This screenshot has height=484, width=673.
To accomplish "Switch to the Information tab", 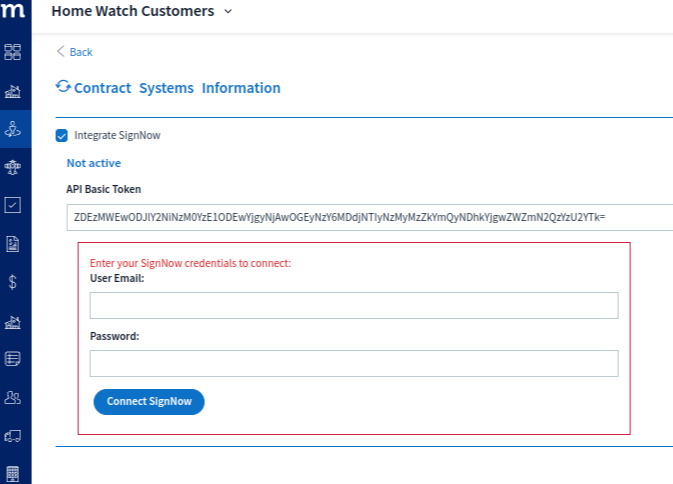I will tap(241, 88).
